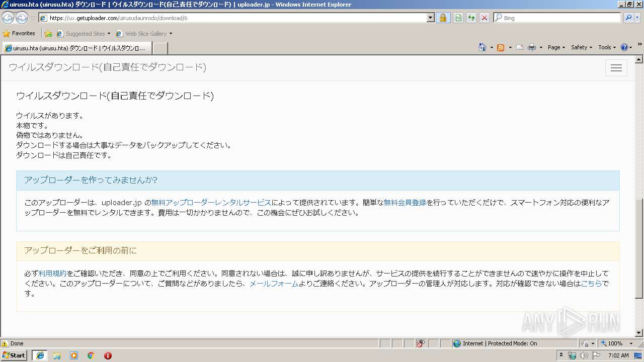Screen dimensions: 644x362
Task: Toggle the hamburger navigation menu
Action: (x=616, y=68)
